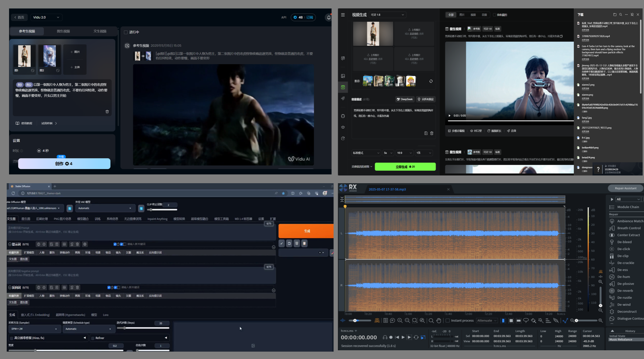Open the De-noise De-hum module

[x=623, y=277]
